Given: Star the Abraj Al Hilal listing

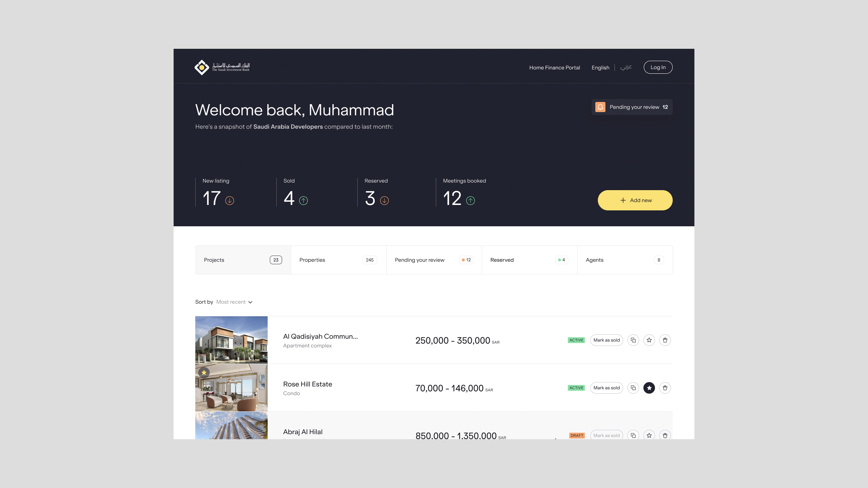Looking at the screenshot, I should click(x=649, y=435).
